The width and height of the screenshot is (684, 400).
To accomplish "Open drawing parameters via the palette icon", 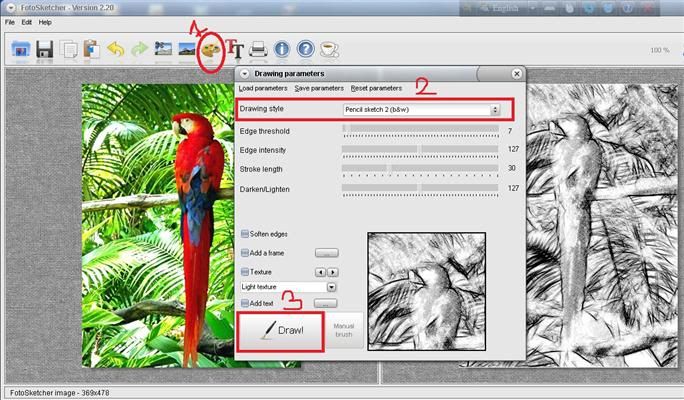I will pos(210,49).
